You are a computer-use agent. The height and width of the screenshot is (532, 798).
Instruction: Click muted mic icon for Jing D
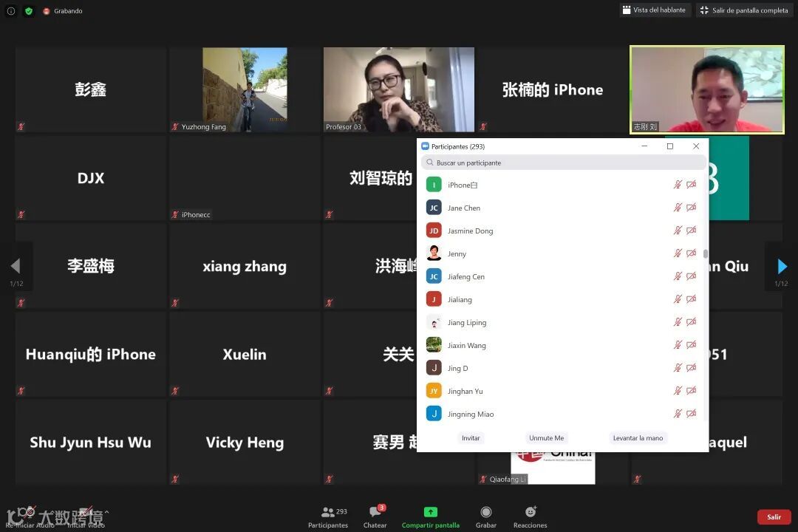(x=678, y=368)
